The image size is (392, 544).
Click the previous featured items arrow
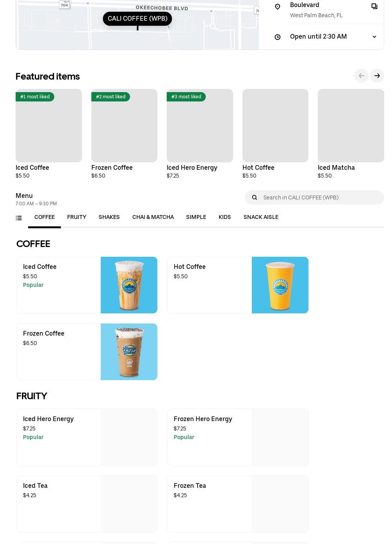pyautogui.click(x=362, y=76)
